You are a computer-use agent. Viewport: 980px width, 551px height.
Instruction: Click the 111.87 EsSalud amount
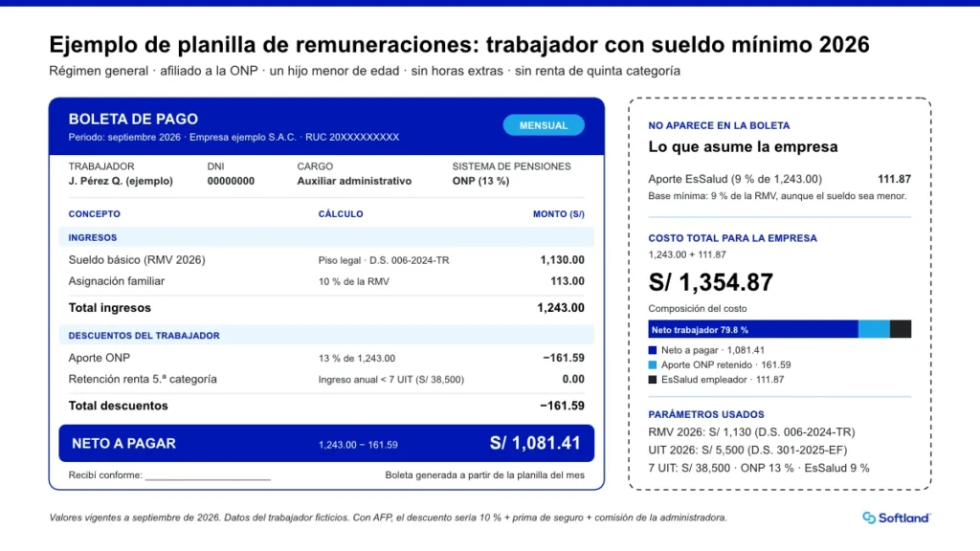tap(895, 179)
